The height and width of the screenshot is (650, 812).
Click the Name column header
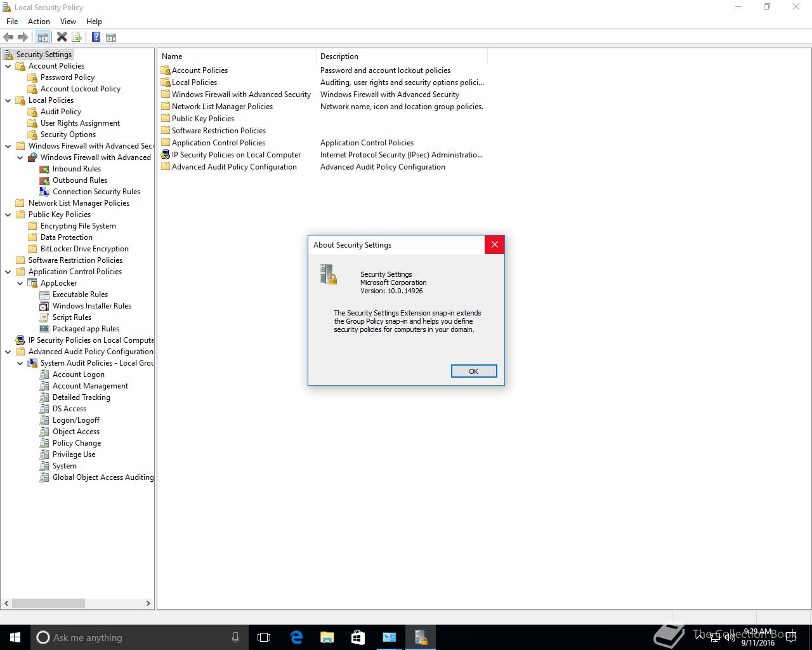point(236,56)
